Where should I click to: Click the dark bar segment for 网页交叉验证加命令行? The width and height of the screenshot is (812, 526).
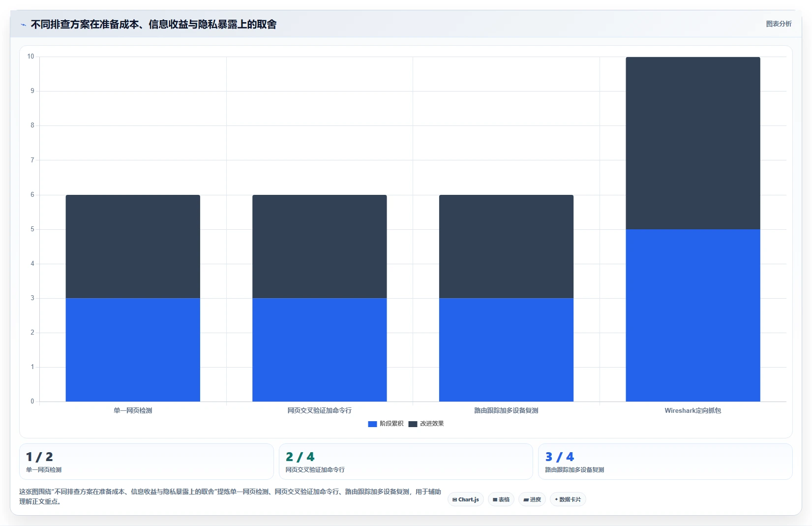320,247
